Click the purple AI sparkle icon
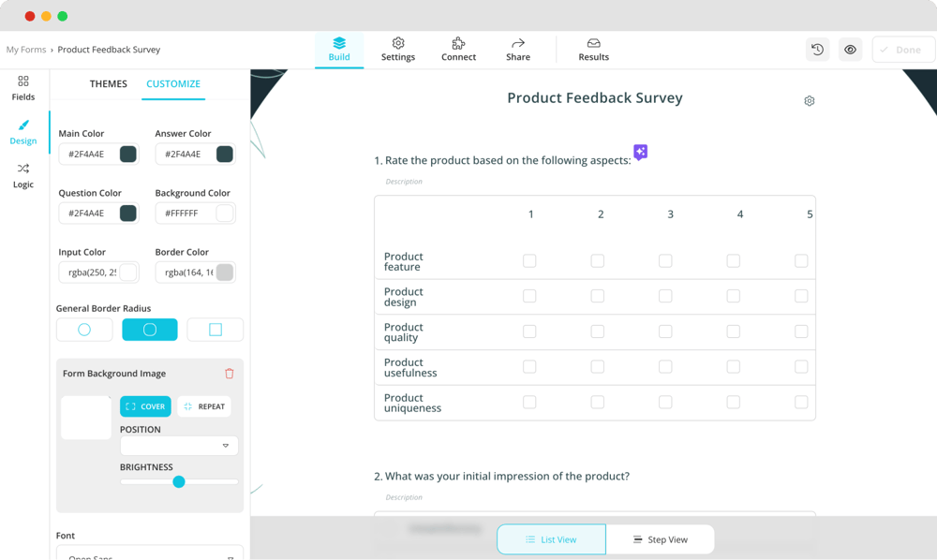 click(x=640, y=152)
